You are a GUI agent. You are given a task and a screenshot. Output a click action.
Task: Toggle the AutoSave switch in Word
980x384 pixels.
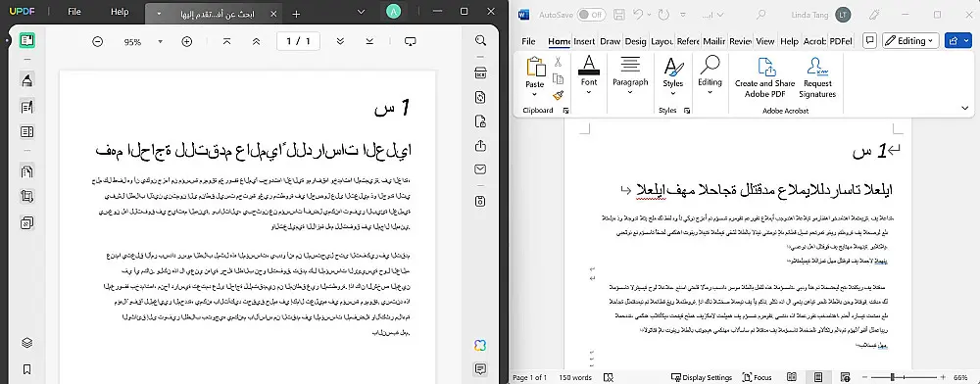coord(591,15)
